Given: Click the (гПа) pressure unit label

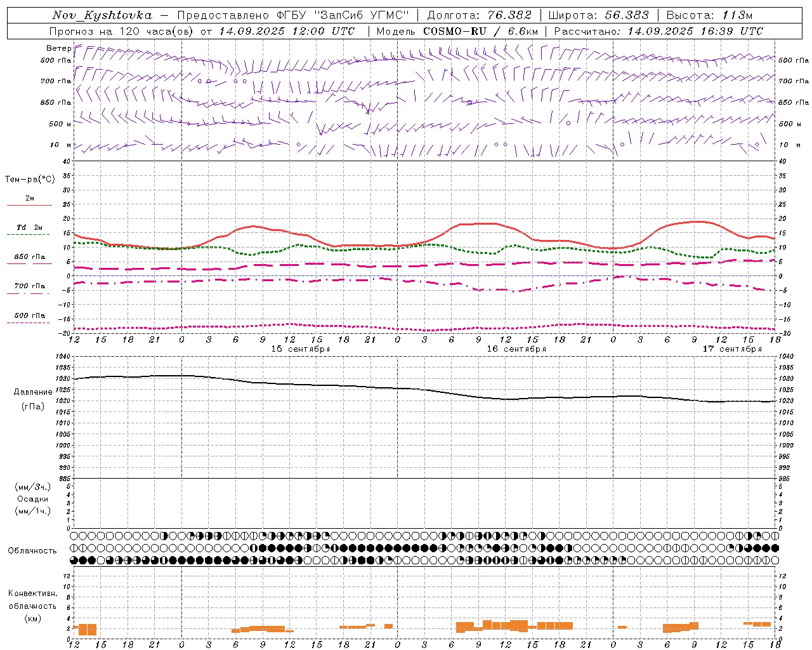Looking at the screenshot, I should pos(33,407).
